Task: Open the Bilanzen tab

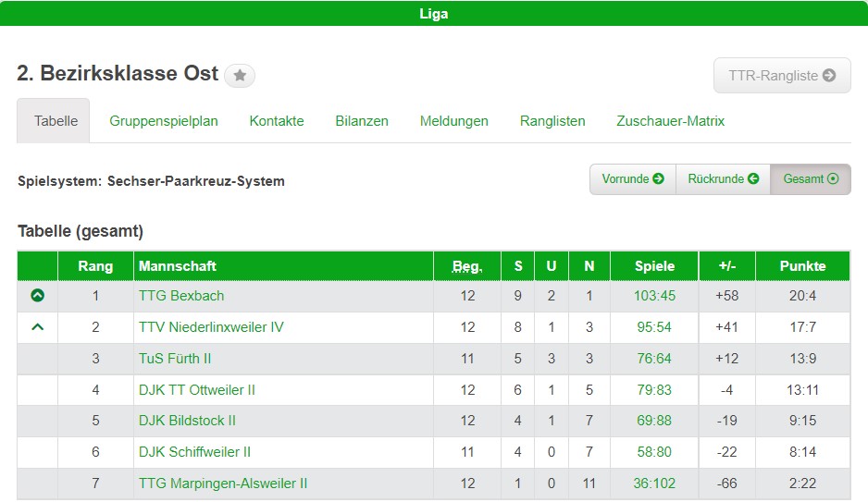Action: (x=362, y=121)
